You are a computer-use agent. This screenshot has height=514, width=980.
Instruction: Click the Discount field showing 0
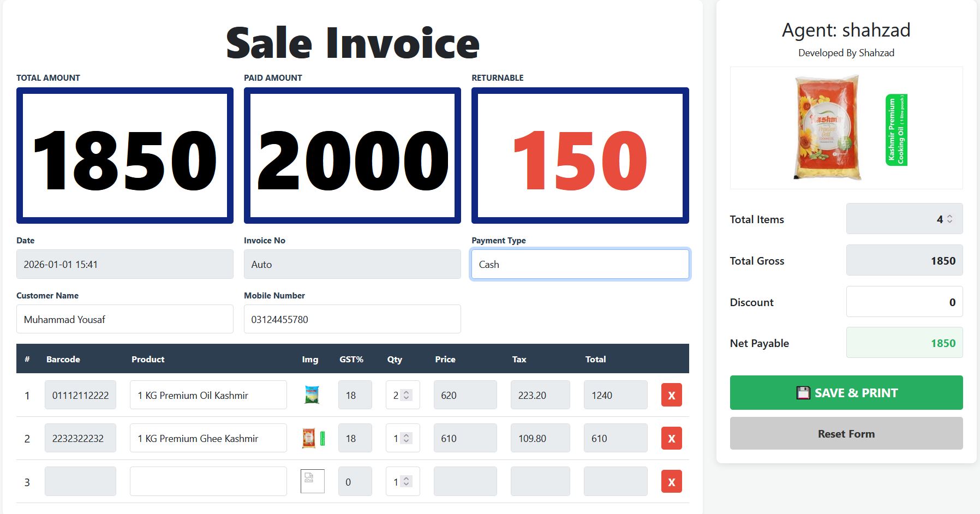904,302
